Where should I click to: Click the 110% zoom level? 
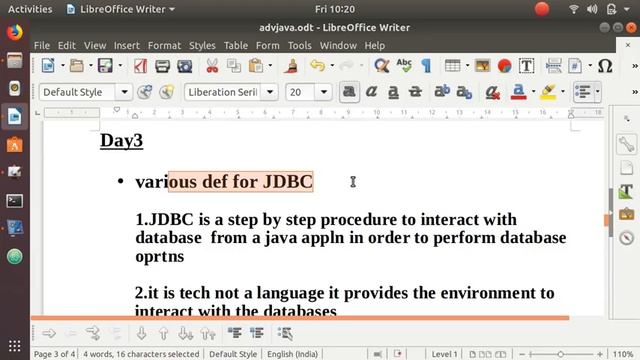click(623, 354)
